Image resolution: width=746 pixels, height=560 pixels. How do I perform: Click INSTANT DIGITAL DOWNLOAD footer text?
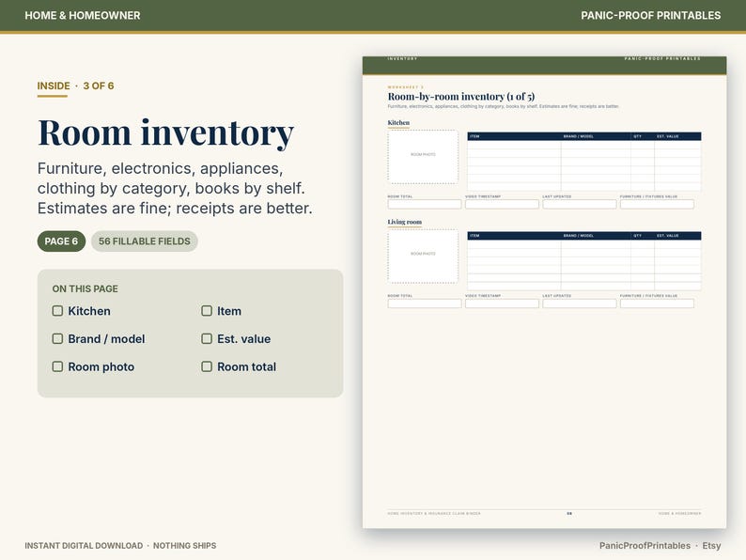point(84,546)
